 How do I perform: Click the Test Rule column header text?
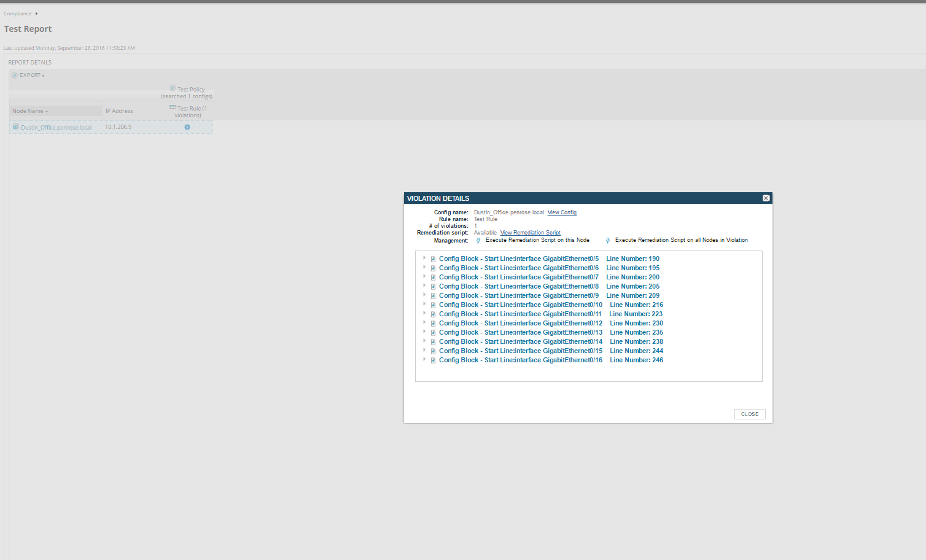[x=192, y=112]
